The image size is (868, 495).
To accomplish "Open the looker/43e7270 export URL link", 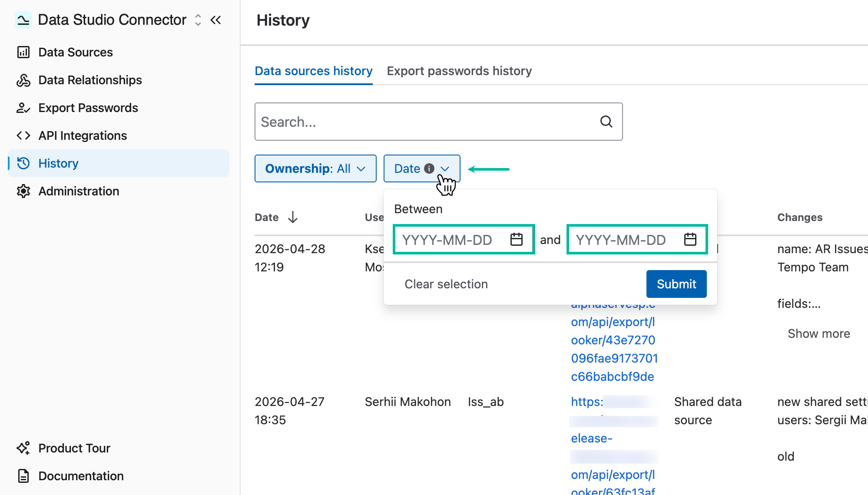I will (x=614, y=340).
